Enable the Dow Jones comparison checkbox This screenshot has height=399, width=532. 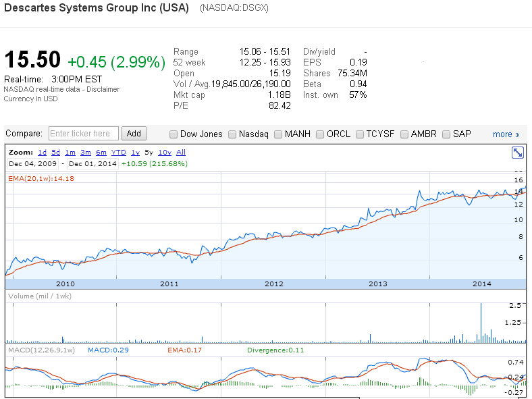(174, 134)
